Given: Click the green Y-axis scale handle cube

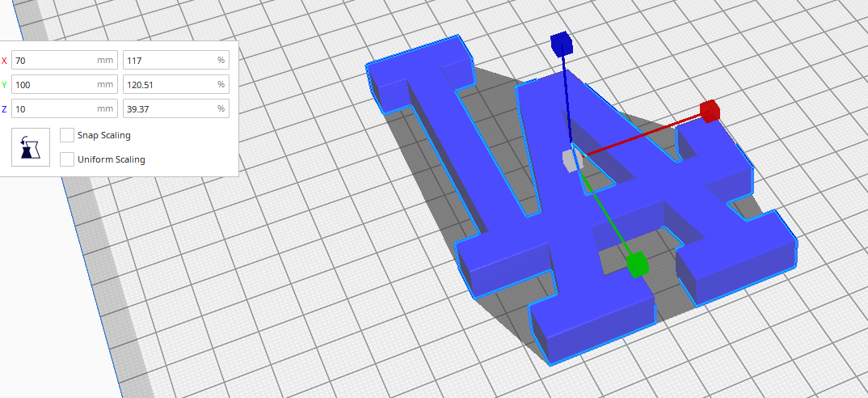Looking at the screenshot, I should point(637,265).
